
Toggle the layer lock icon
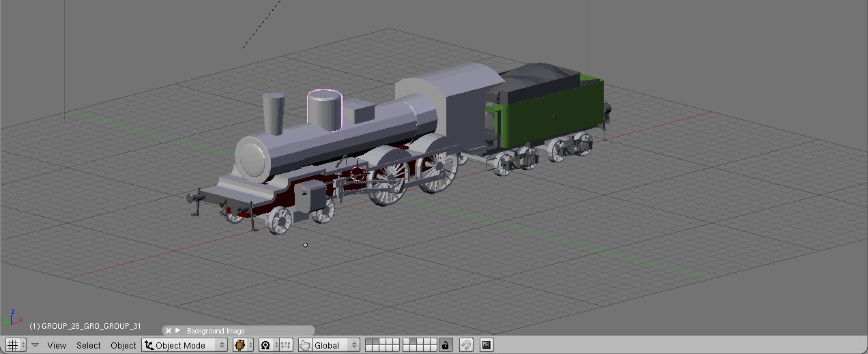click(x=446, y=345)
